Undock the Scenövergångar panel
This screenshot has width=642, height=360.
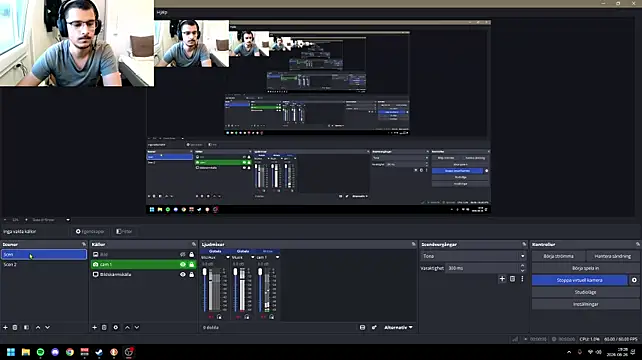(x=524, y=245)
